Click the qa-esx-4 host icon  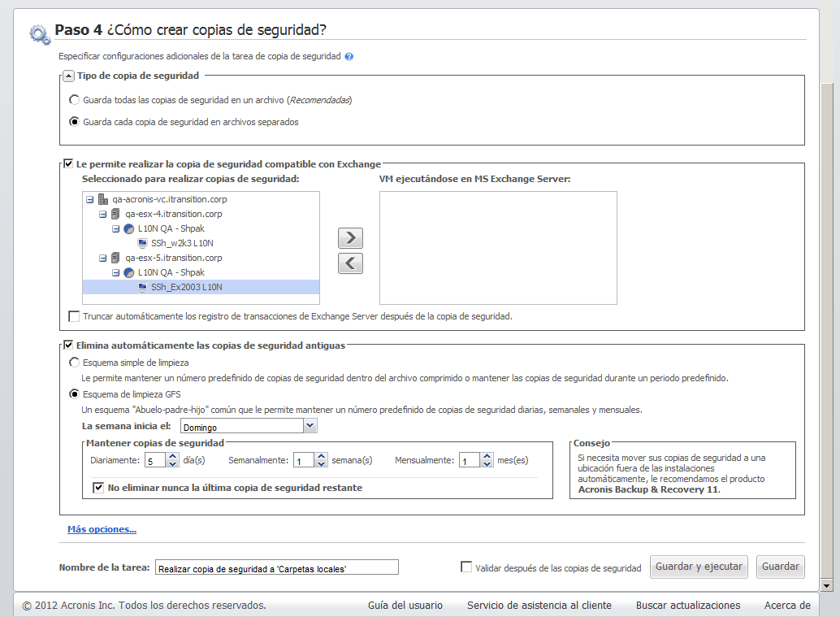pos(116,214)
